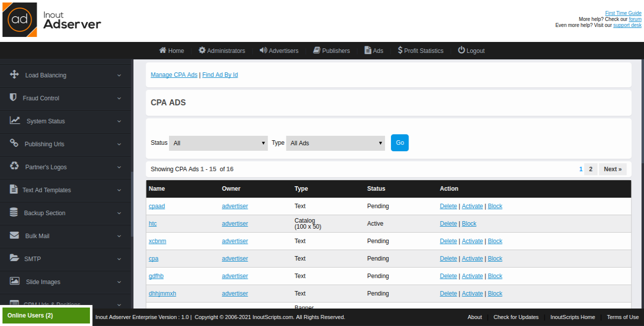Open the Find Ad By Id link
This screenshot has height=326, width=644.
point(220,75)
